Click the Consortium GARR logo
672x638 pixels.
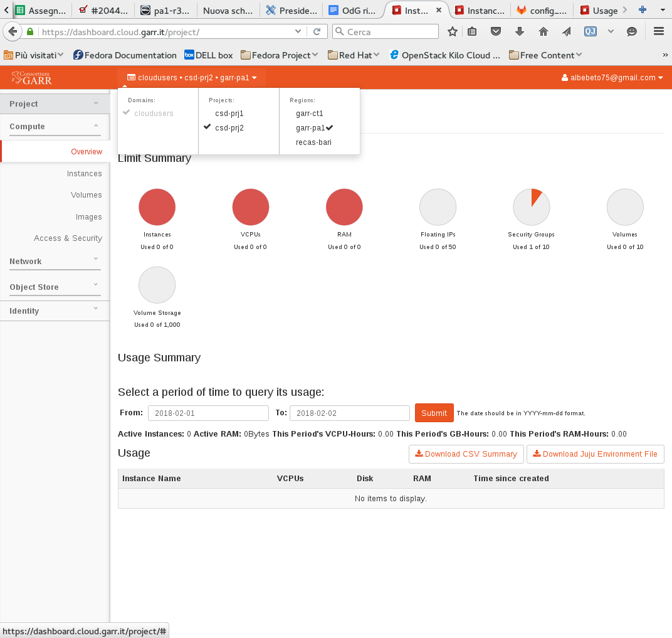point(31,78)
